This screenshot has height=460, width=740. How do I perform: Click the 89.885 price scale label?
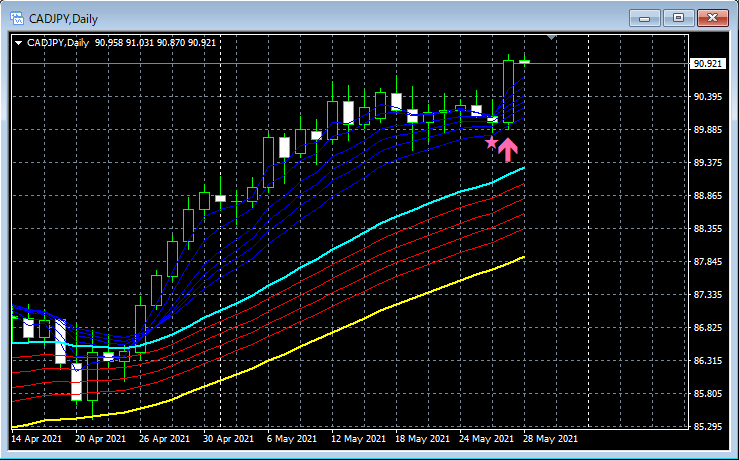coord(707,130)
